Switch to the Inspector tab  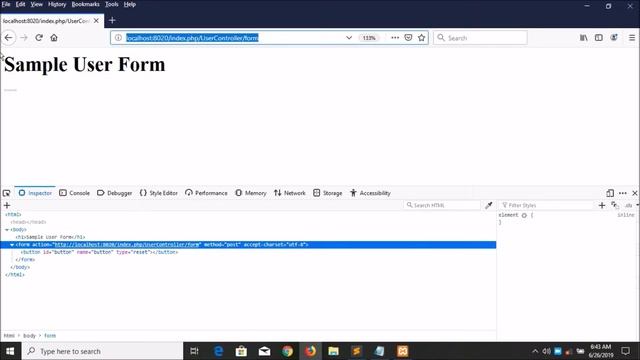pyautogui.click(x=35, y=193)
